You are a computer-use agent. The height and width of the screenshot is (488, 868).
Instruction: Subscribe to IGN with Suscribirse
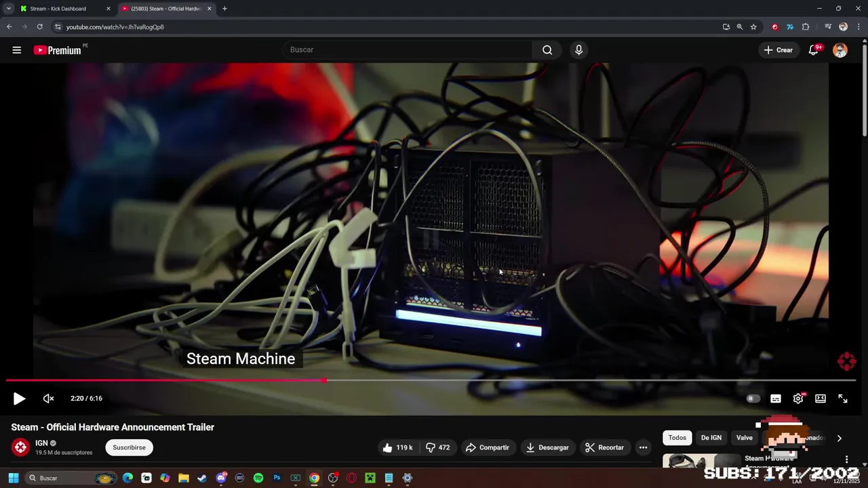[x=129, y=447]
